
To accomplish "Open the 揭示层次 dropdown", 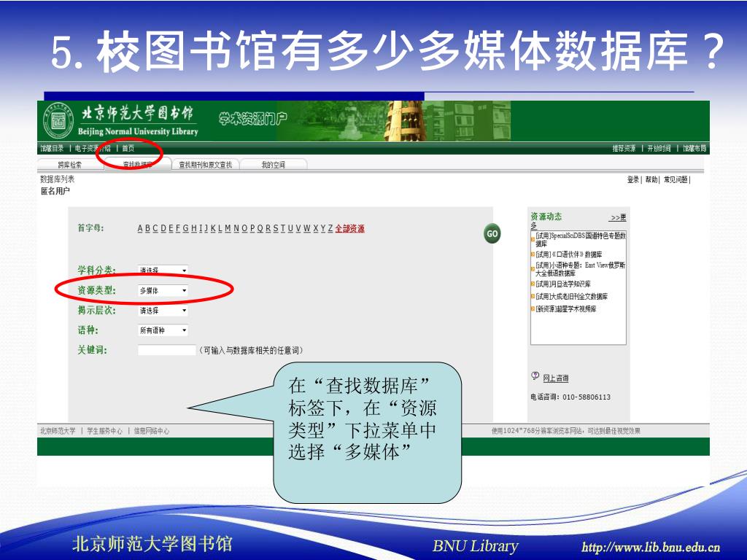I will (x=163, y=311).
